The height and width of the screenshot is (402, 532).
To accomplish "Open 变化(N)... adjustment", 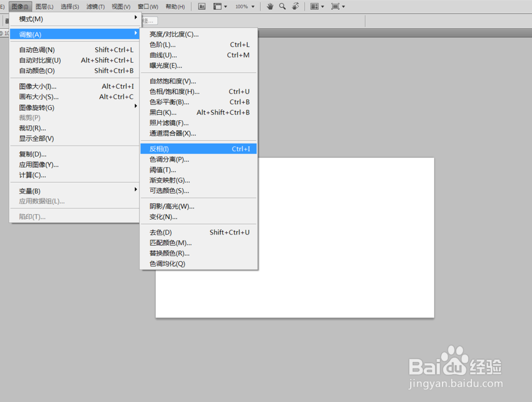I will (198, 217).
